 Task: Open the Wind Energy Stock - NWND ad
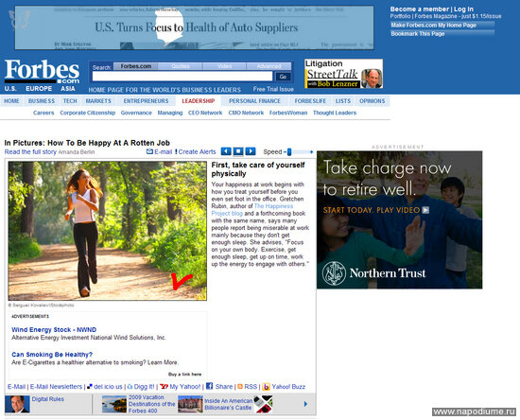point(54,330)
